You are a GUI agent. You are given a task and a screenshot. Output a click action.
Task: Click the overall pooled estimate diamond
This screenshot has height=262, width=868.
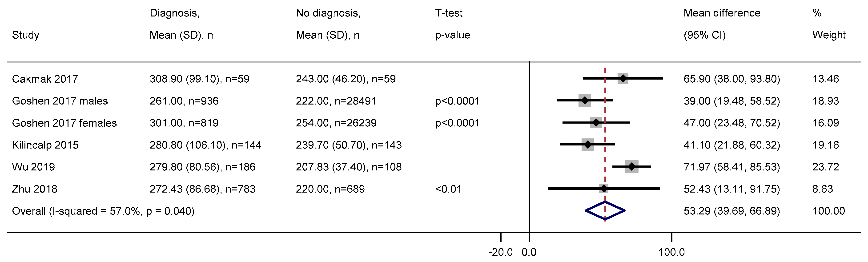[605, 211]
